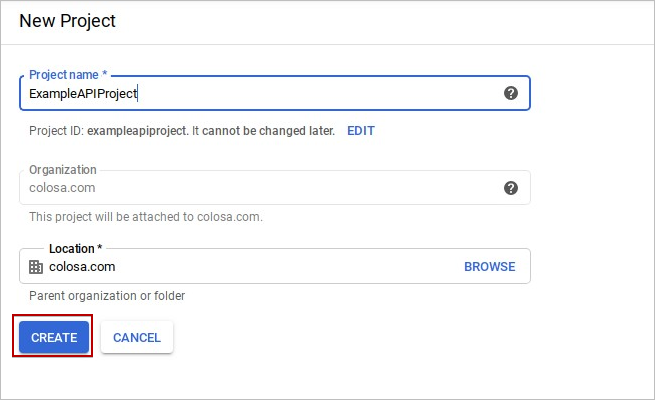Click the Location field label
This screenshot has width=655, height=400.
coord(75,248)
